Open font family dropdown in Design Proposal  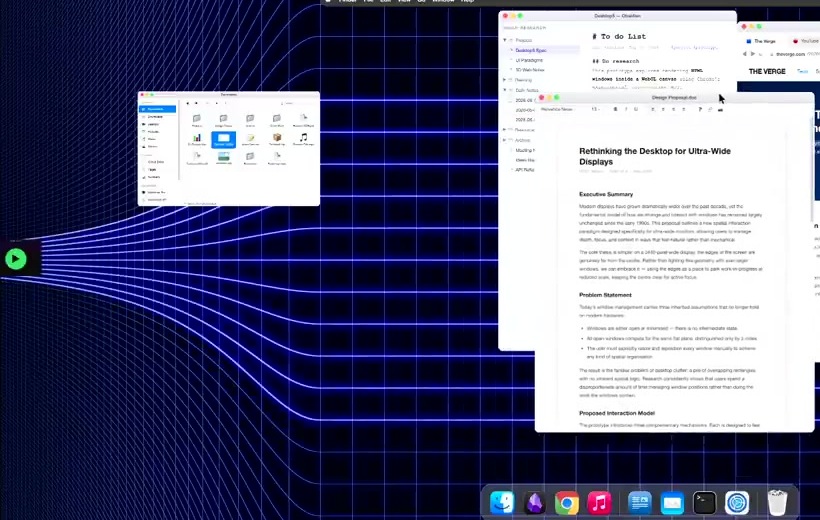point(559,109)
